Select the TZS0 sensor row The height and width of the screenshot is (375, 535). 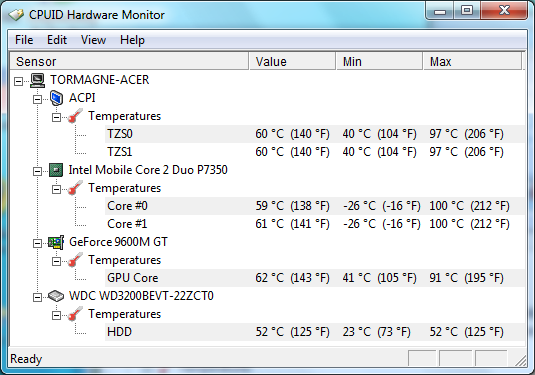315,134
